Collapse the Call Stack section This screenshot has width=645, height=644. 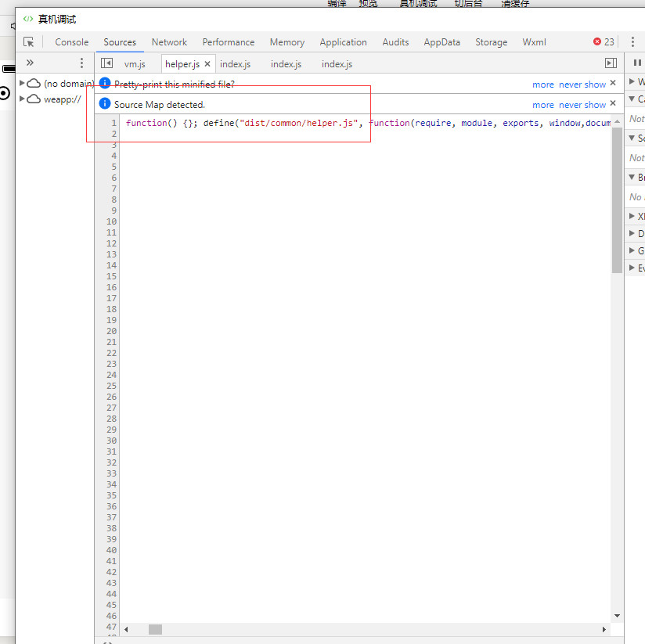(632, 99)
